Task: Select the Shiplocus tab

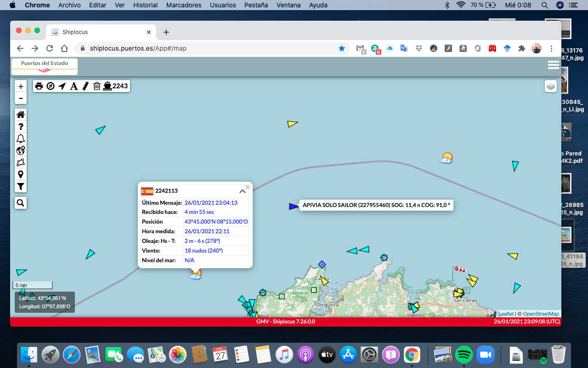Action: tap(101, 32)
